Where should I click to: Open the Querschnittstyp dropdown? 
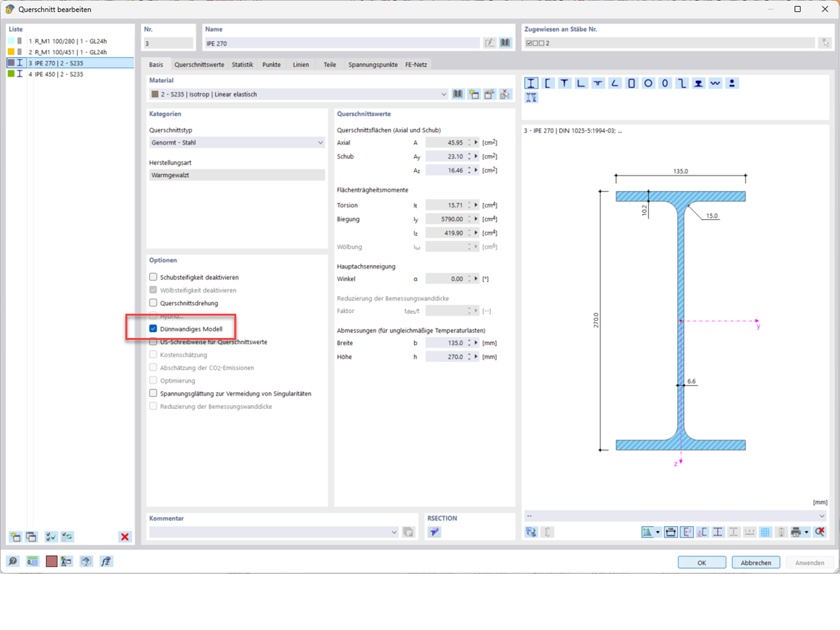point(320,142)
